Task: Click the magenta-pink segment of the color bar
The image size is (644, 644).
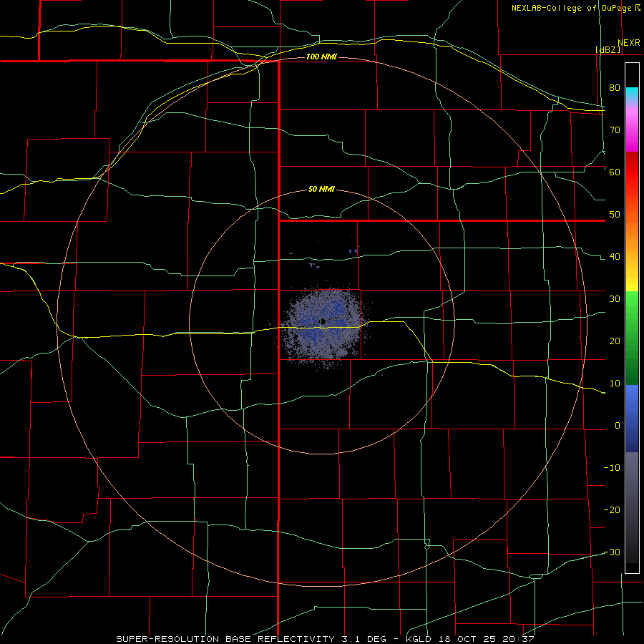Action: 632,125
